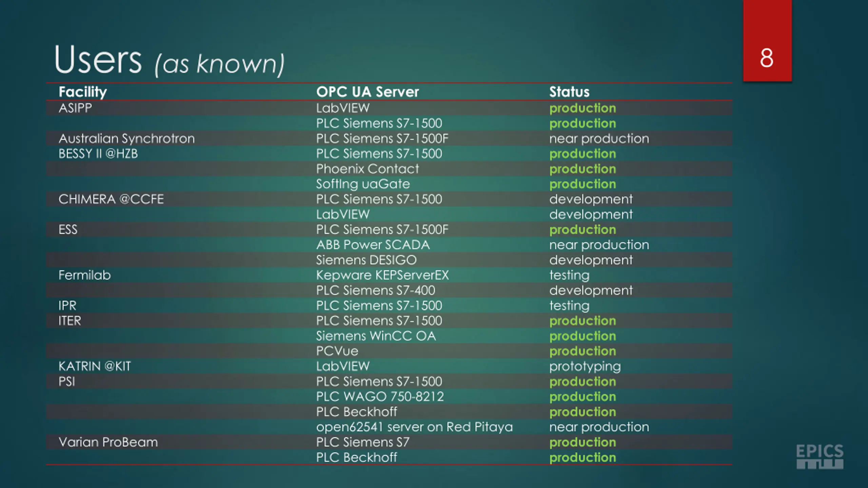
Task: Click the slide number 8 badge
Action: pos(767,41)
